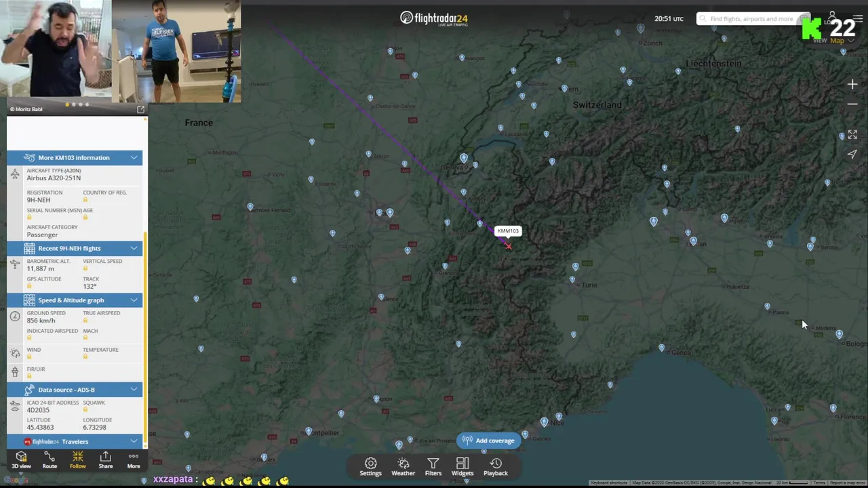Viewport: 868px width, 488px height.
Task: Open the Weather layer options
Action: point(403,467)
